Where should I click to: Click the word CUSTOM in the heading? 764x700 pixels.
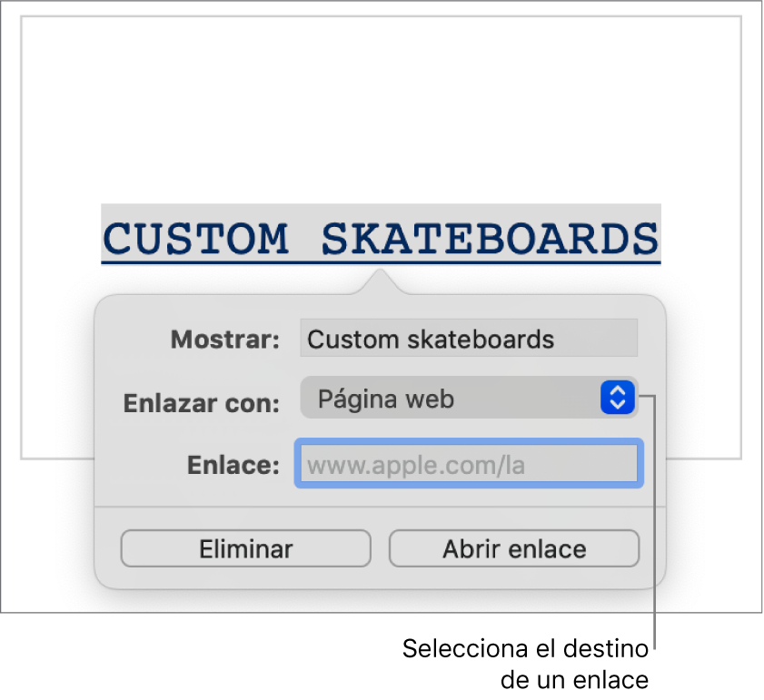pos(197,239)
